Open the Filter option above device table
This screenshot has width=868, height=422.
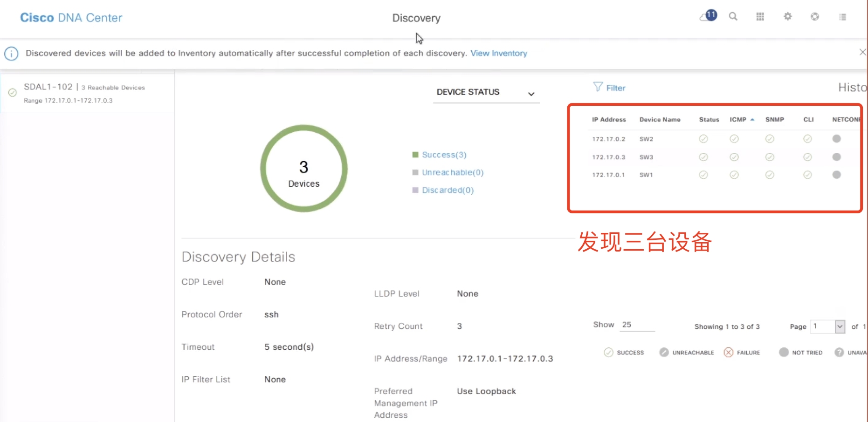click(609, 88)
